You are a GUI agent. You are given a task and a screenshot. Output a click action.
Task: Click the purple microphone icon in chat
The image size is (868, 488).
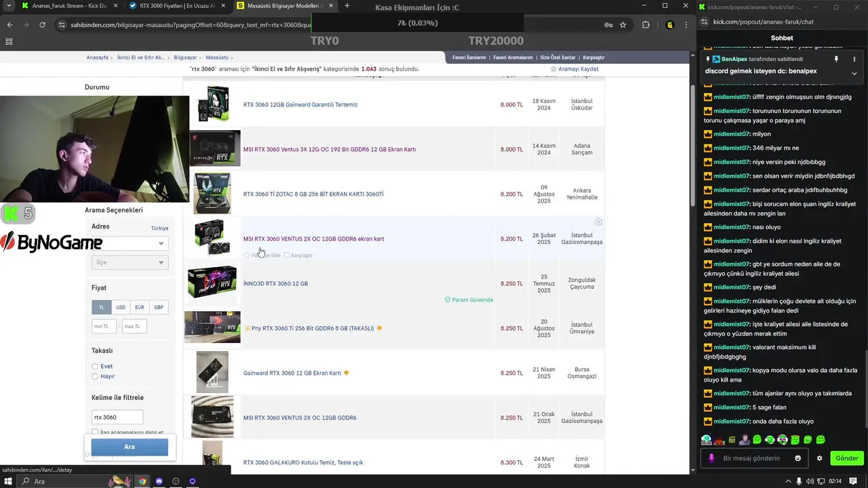[x=711, y=458]
